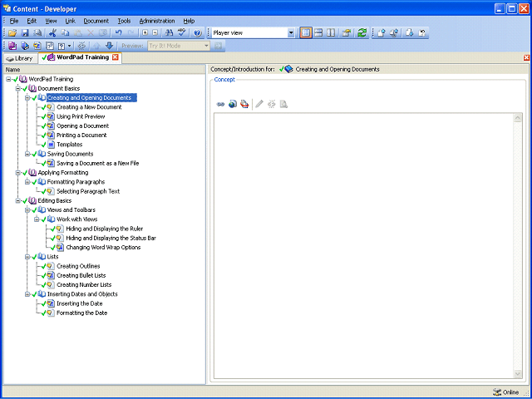This screenshot has height=399, width=532.
Task: Select the Creating Bullet Lists topic
Action: [81, 276]
